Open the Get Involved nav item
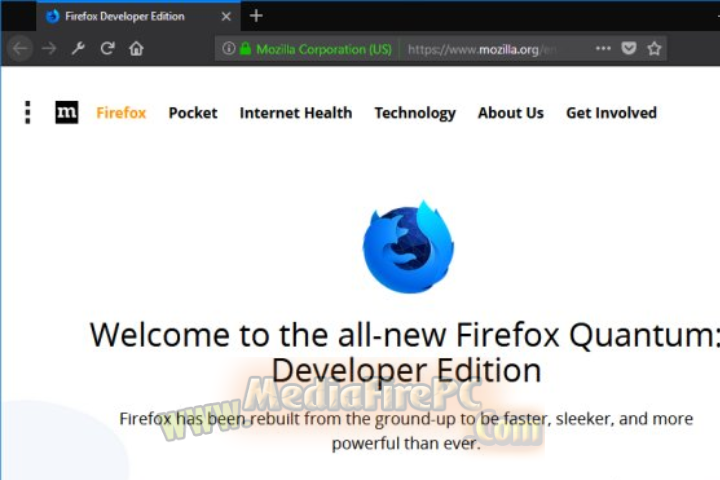The height and width of the screenshot is (480, 720). point(611,113)
